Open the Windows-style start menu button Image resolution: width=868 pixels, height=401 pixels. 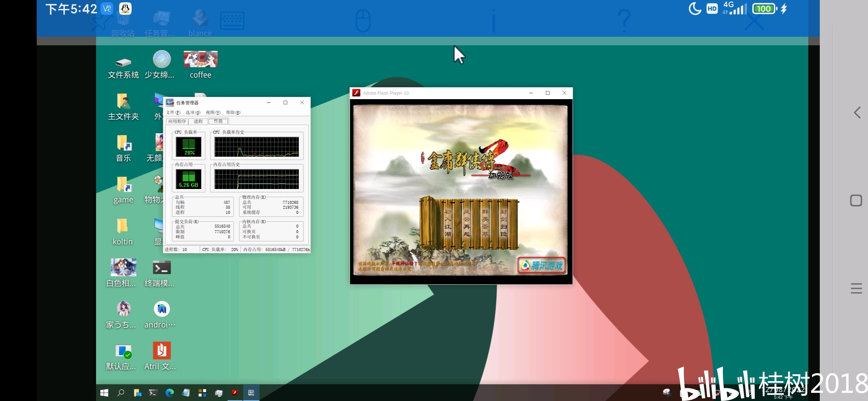click(104, 393)
